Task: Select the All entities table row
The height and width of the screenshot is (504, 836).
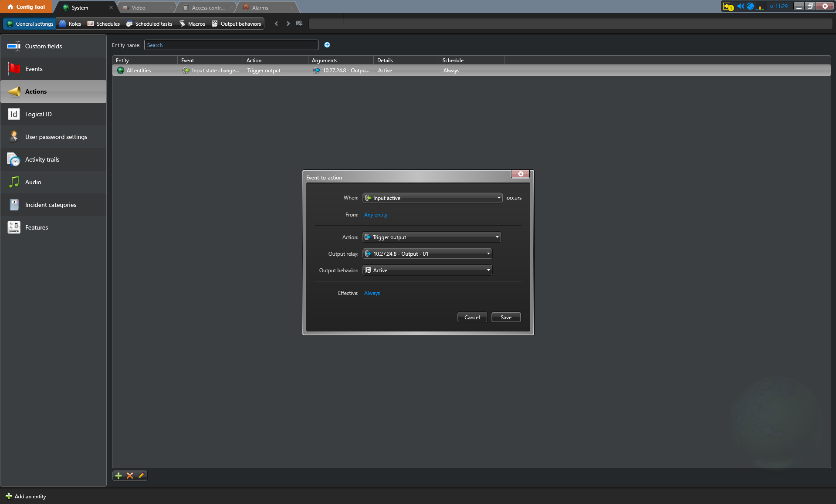Action: (139, 71)
